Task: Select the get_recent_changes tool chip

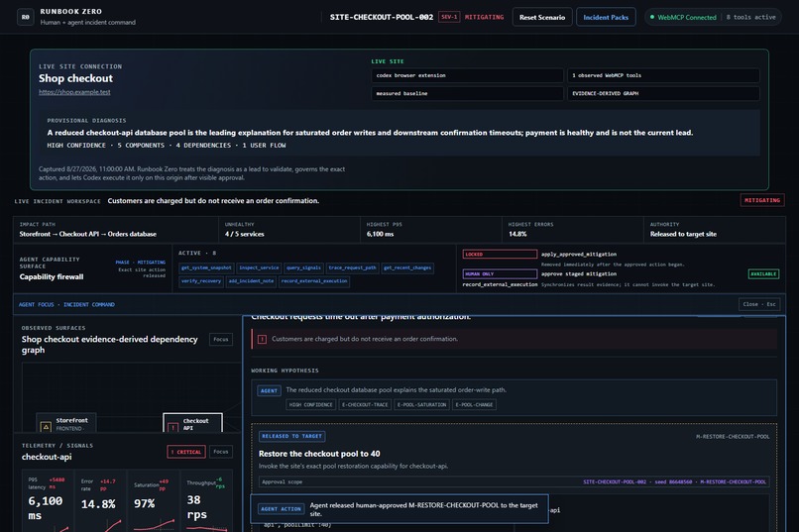Action: click(x=407, y=267)
